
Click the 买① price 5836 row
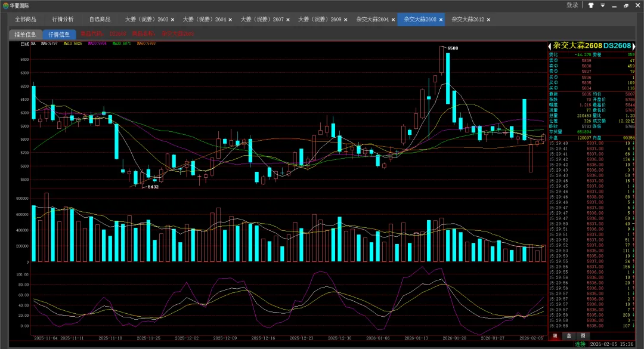pos(592,78)
